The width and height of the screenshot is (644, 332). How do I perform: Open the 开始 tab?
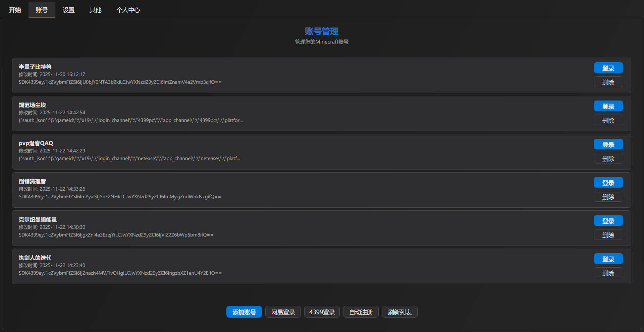pos(15,10)
